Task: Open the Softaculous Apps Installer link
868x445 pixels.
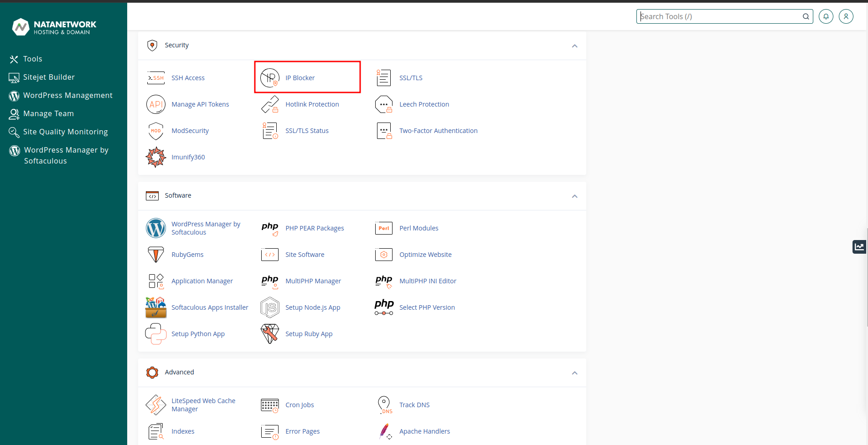Action: point(210,307)
